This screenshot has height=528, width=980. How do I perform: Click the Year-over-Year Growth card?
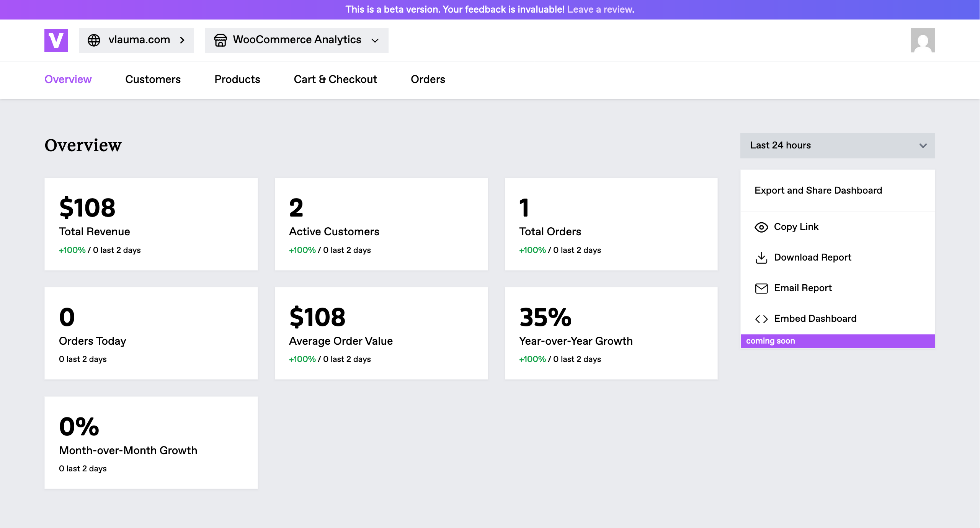611,333
